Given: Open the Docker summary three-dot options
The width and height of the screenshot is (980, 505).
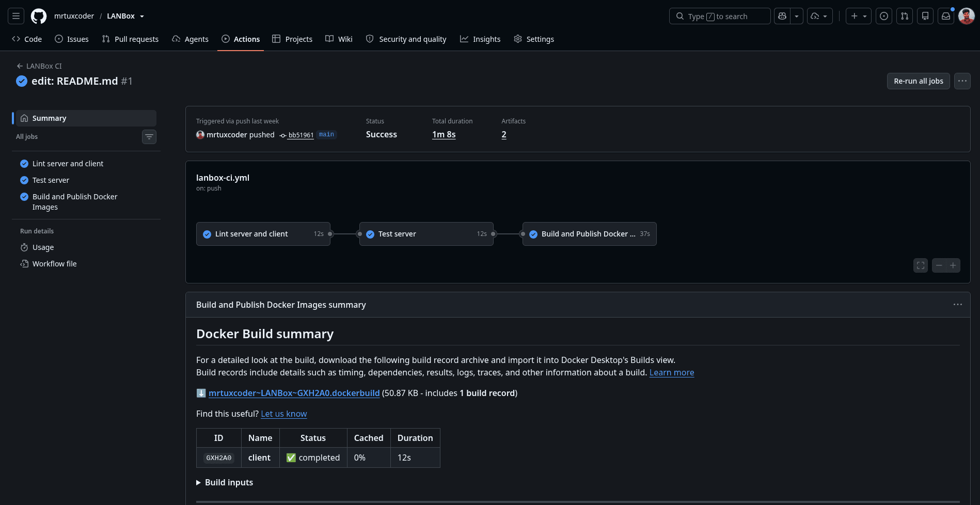Looking at the screenshot, I should click(x=958, y=305).
